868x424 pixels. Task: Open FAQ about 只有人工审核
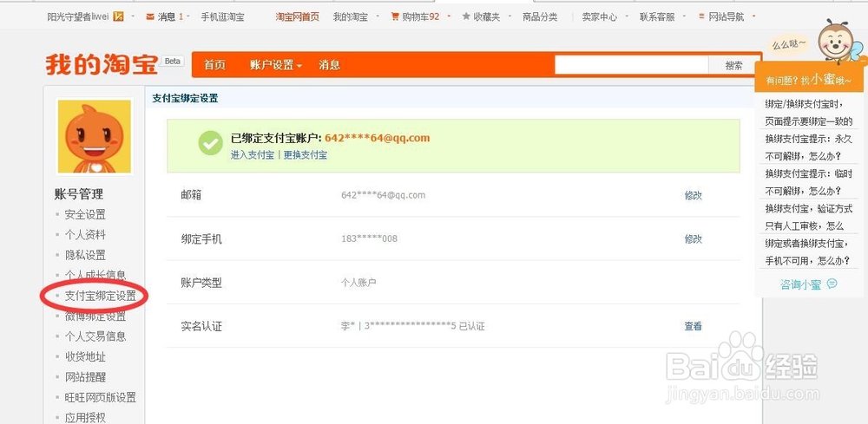coord(809,218)
